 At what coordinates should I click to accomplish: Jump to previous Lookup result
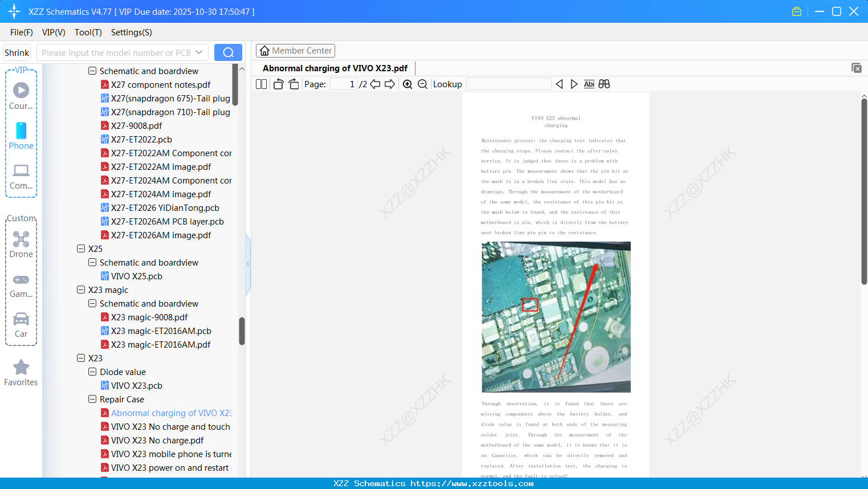click(x=559, y=84)
